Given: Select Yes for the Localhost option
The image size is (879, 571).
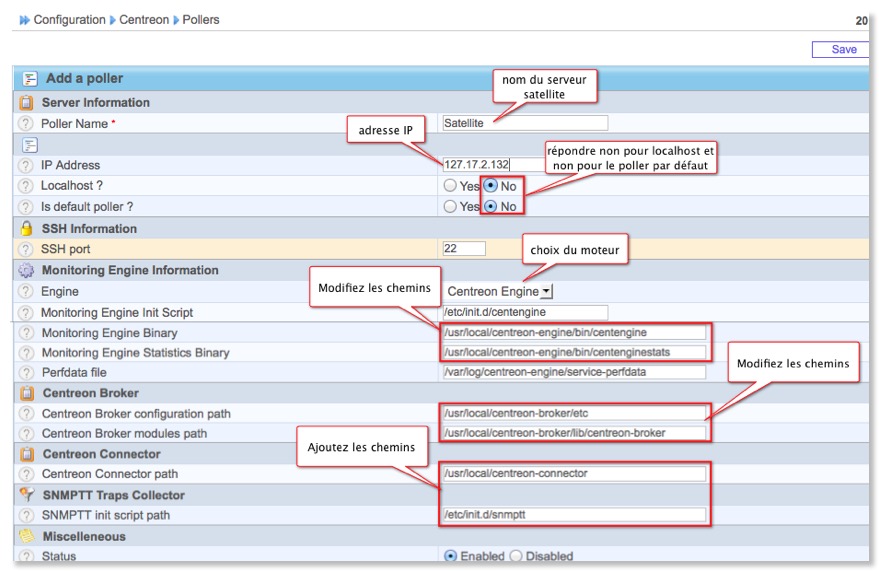Looking at the screenshot, I should tap(450, 186).
